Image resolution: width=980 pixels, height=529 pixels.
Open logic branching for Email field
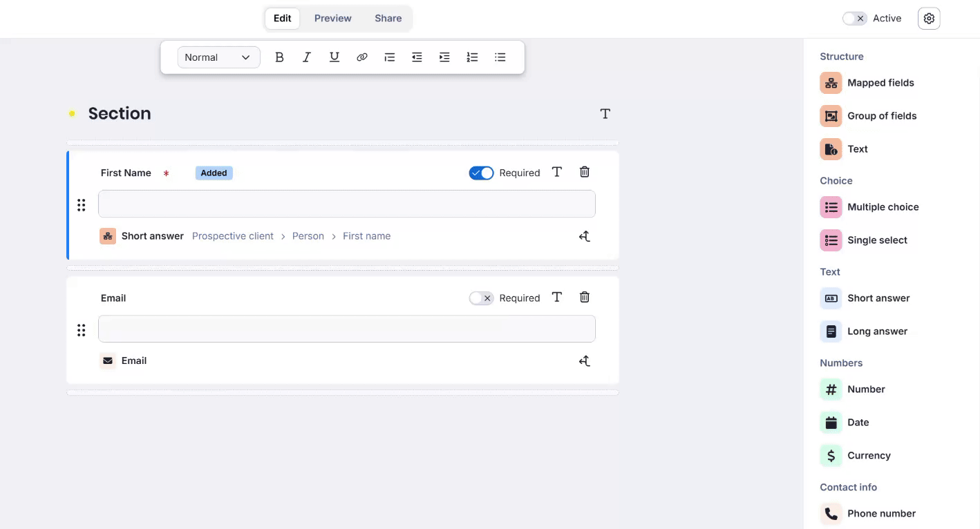[x=585, y=361]
